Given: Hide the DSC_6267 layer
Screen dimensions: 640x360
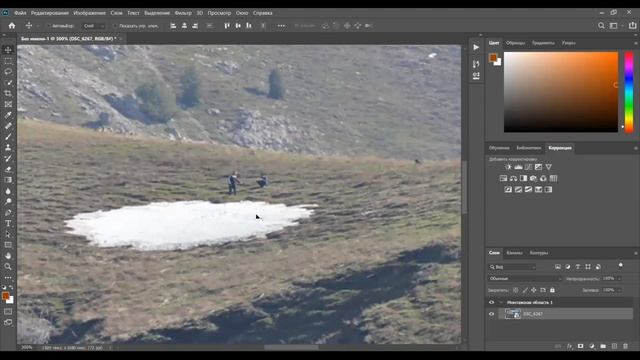Looking at the screenshot, I should point(491,314).
